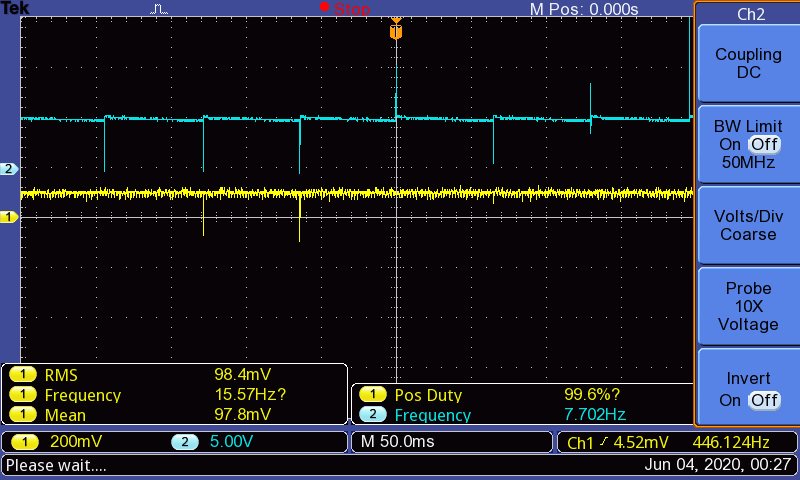Click the 200mV channel 1 scale readout
The height and width of the screenshot is (480, 800).
tap(76, 441)
